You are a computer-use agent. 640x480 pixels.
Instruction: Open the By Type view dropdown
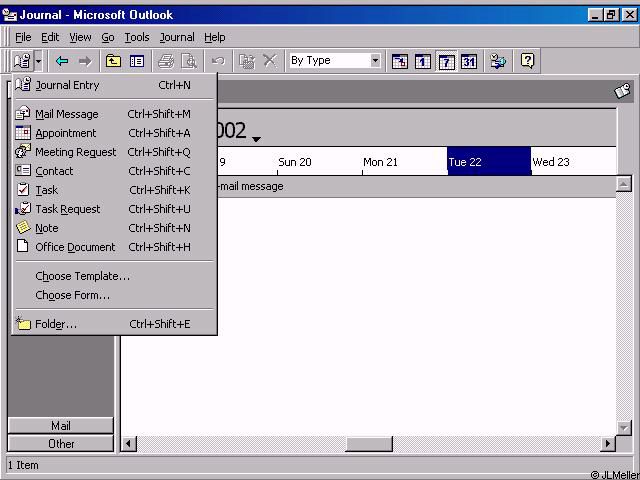click(376, 61)
